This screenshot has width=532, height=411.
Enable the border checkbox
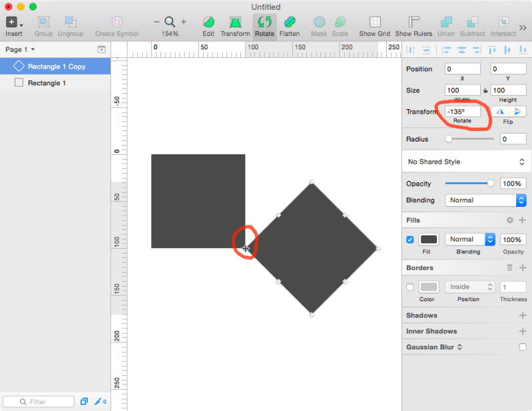coord(410,287)
